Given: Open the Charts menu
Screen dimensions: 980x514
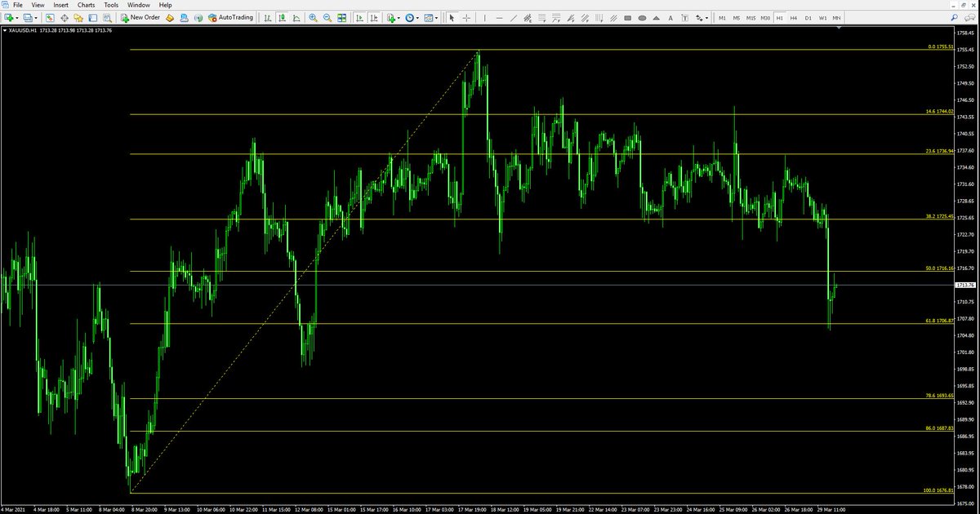Looking at the screenshot, I should click(87, 5).
